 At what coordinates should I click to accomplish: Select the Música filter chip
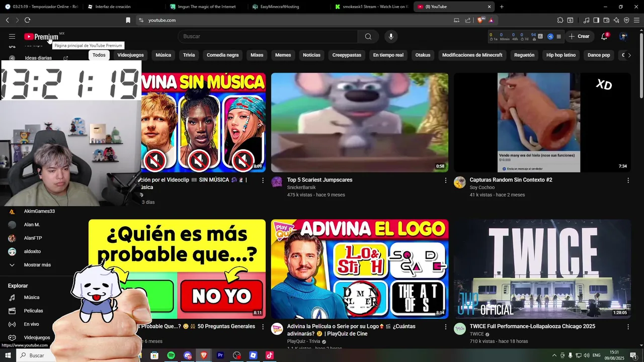[x=164, y=55]
